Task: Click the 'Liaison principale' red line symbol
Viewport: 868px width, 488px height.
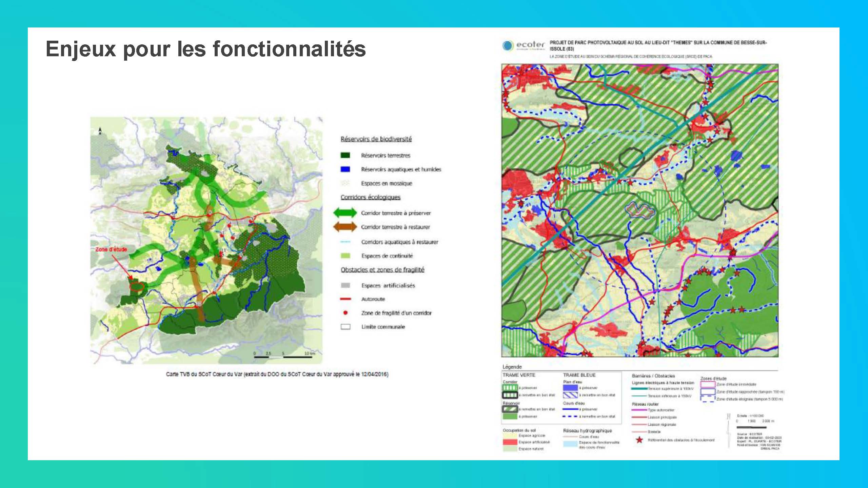Action: (640, 417)
